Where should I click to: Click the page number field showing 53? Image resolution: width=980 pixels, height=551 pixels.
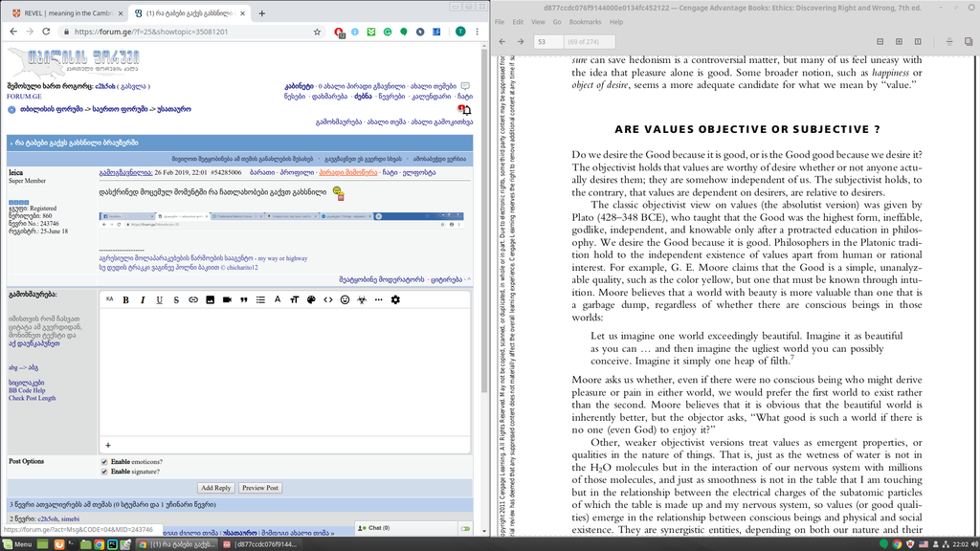(548, 42)
